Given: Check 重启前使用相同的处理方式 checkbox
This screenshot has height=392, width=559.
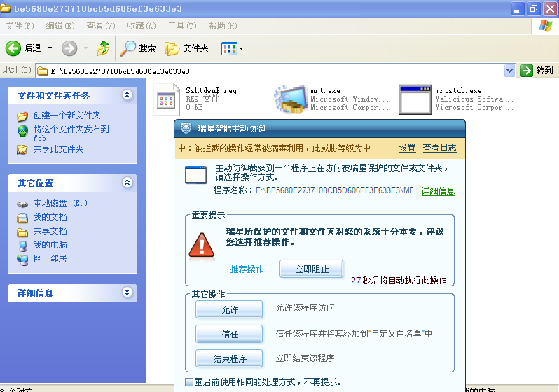Looking at the screenshot, I should point(189,382).
